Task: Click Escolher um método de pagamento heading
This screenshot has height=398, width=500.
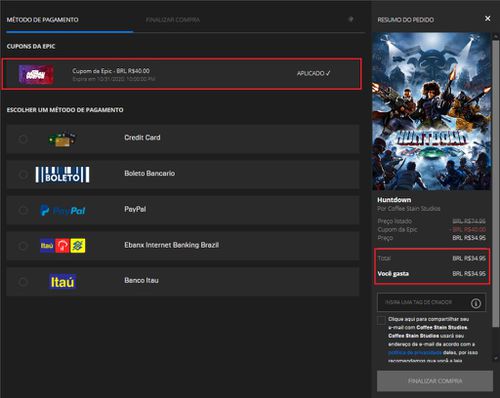Action: point(65,110)
